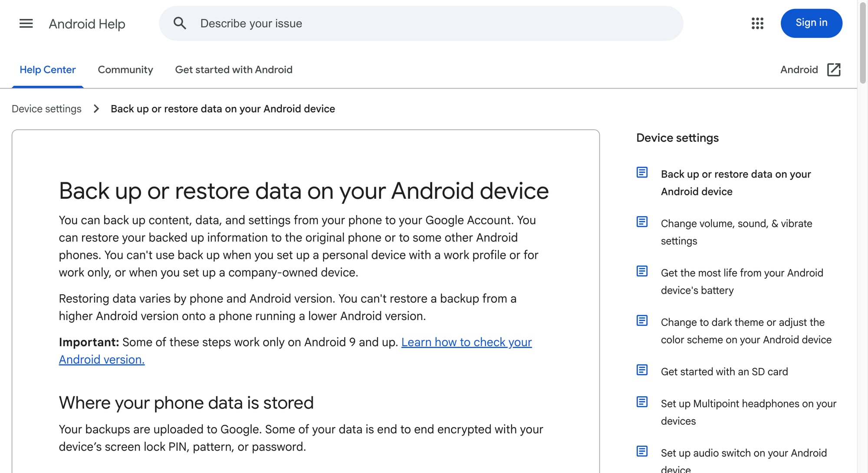The image size is (868, 473).
Task: Open Back up or restore data sidebar link
Action: [736, 183]
